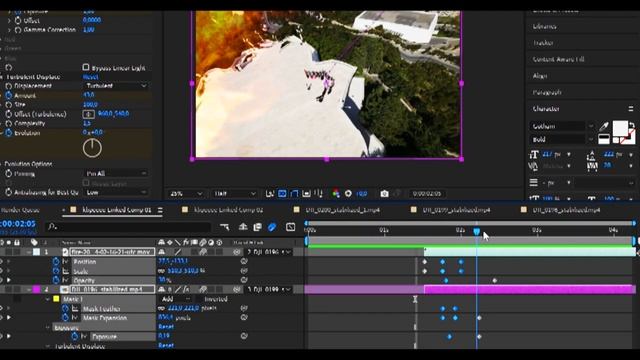Open the Render Queue tab

pos(20,210)
